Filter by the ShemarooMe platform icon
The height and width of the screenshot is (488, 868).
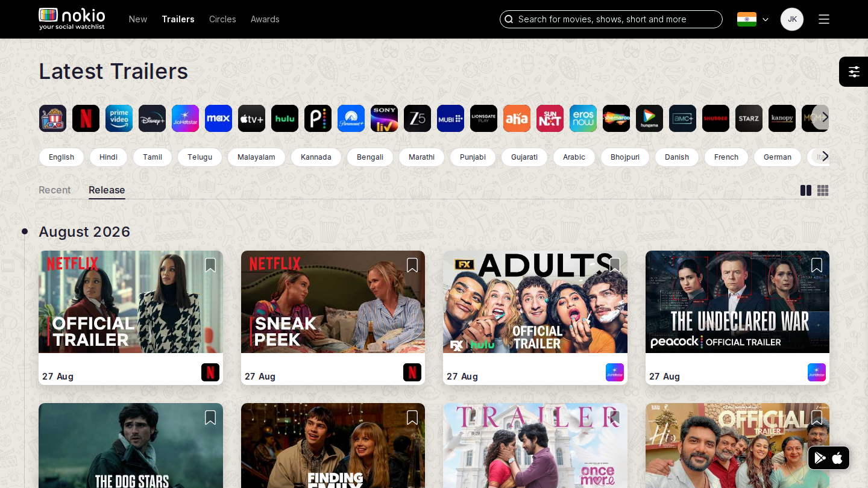pos(616,118)
